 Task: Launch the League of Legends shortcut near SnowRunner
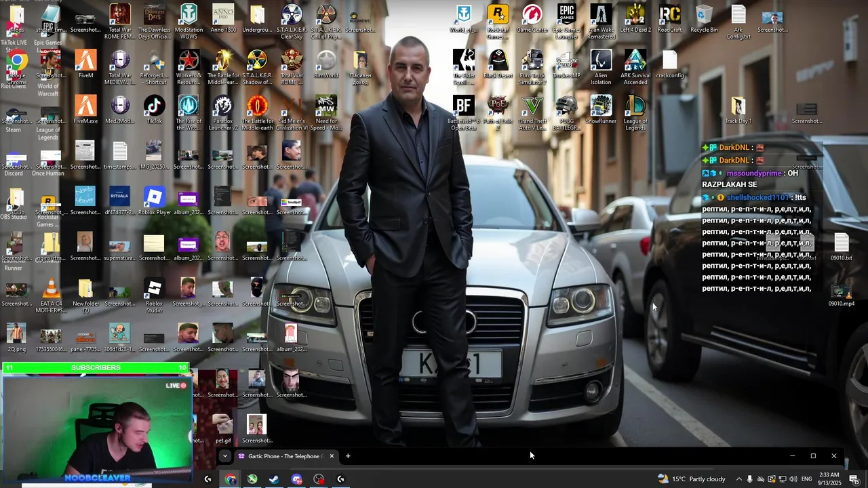tap(635, 113)
